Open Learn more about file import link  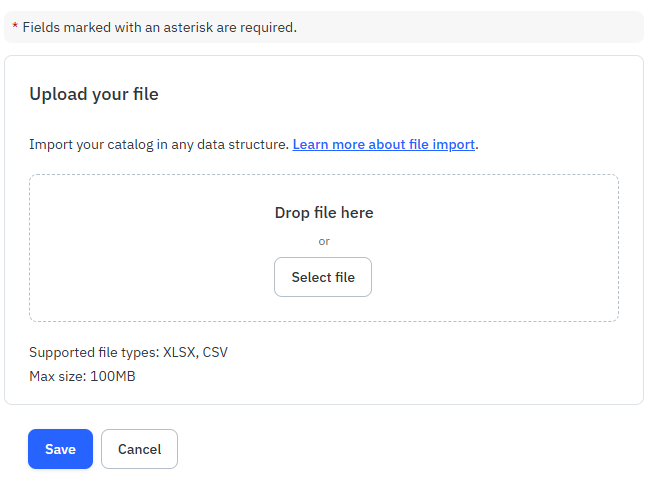point(383,144)
